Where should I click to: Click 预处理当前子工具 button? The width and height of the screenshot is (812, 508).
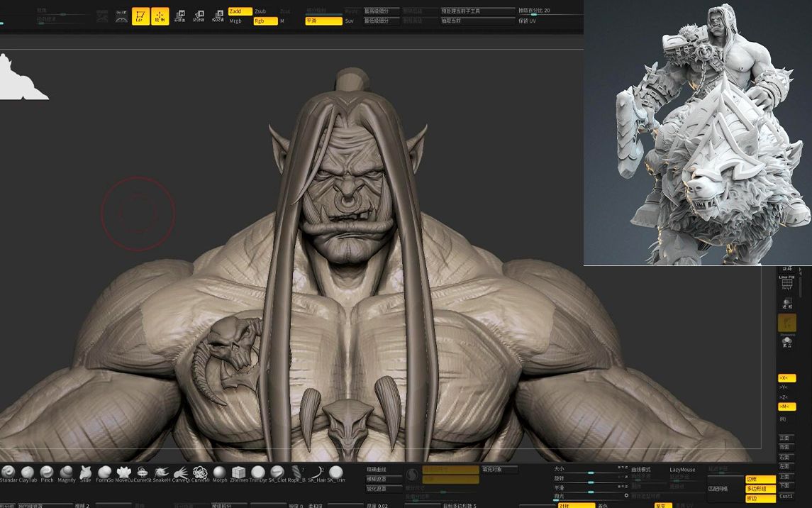tap(477, 11)
